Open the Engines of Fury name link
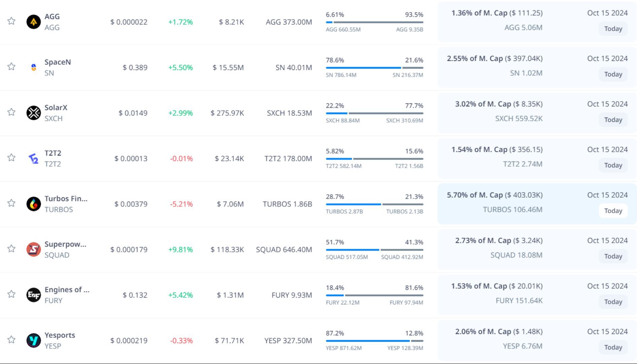 (67, 290)
